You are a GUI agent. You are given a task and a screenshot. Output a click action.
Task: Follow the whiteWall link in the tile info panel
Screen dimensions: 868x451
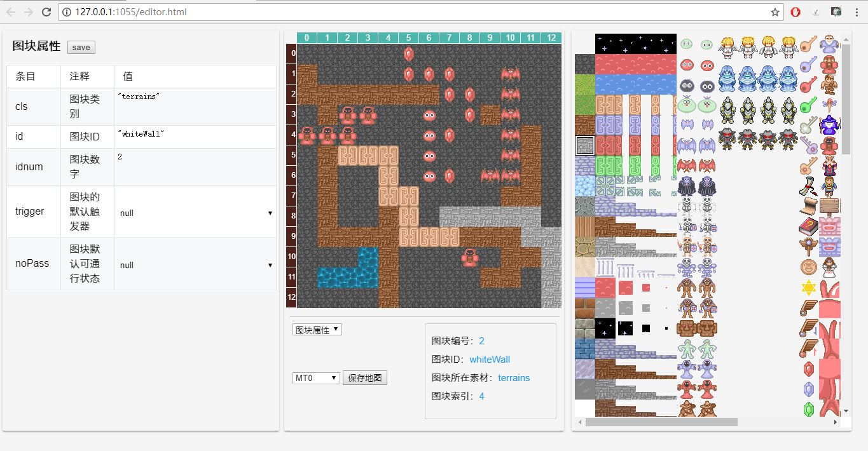pos(489,359)
